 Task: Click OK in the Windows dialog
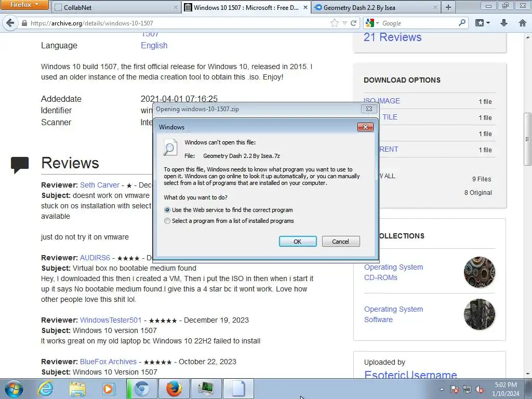click(x=298, y=241)
